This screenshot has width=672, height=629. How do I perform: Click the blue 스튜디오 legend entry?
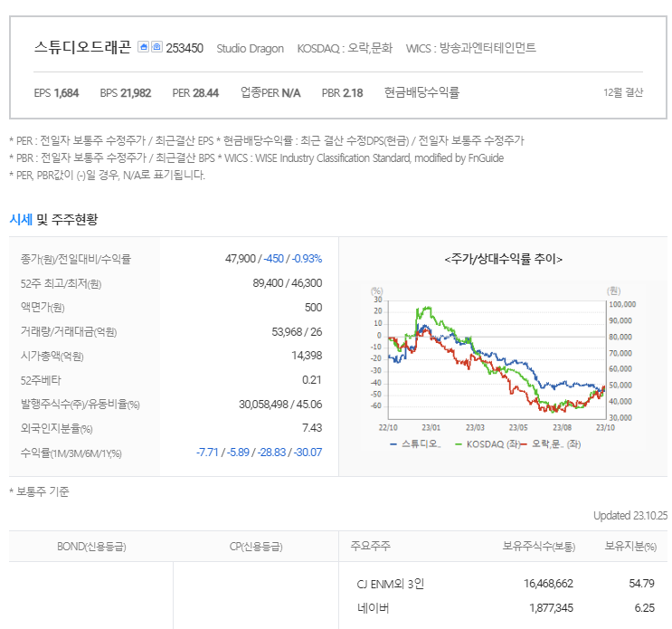[415, 444]
